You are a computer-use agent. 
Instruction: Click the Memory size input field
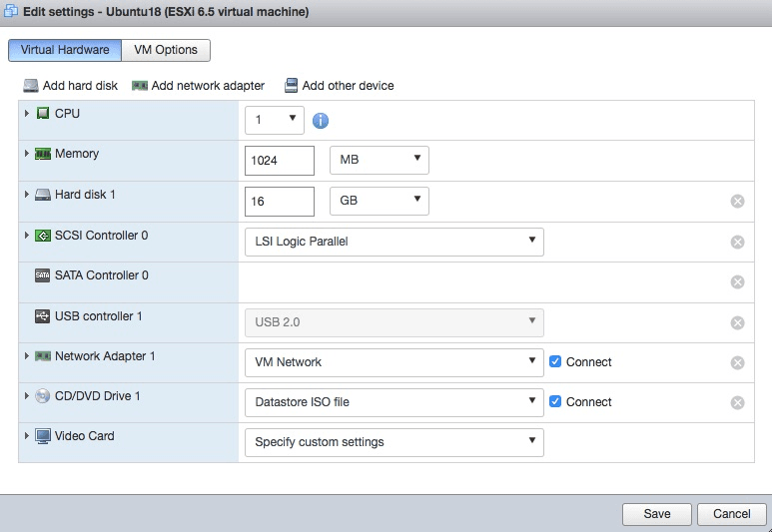[x=279, y=160]
